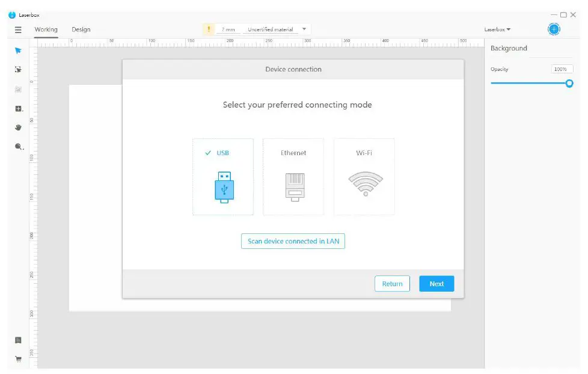Click the yellow material warning icon
Image resolution: width=588 pixels, height=374 pixels.
point(209,29)
